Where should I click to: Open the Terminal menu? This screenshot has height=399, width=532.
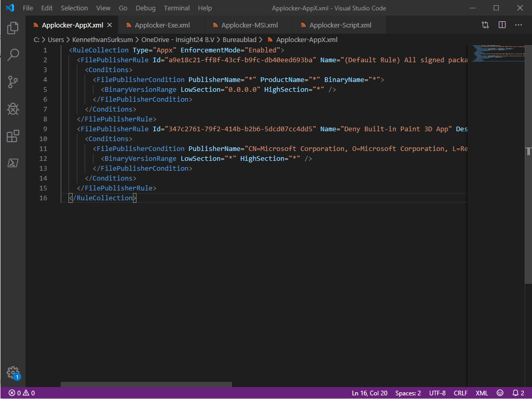coord(177,8)
